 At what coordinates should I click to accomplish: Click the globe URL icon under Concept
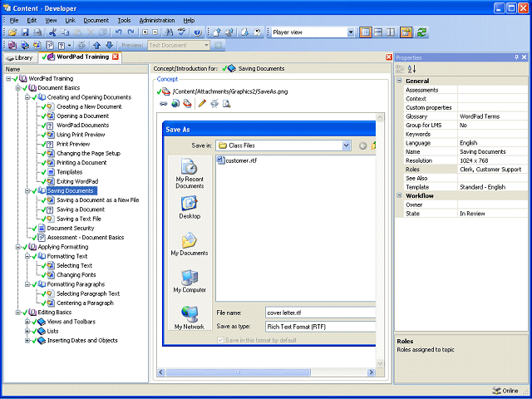pyautogui.click(x=175, y=103)
